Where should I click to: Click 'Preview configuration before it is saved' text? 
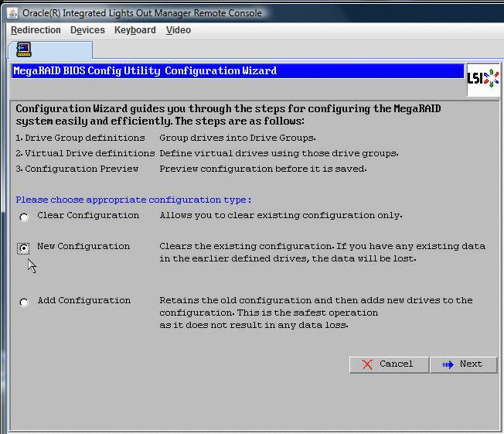tap(263, 169)
